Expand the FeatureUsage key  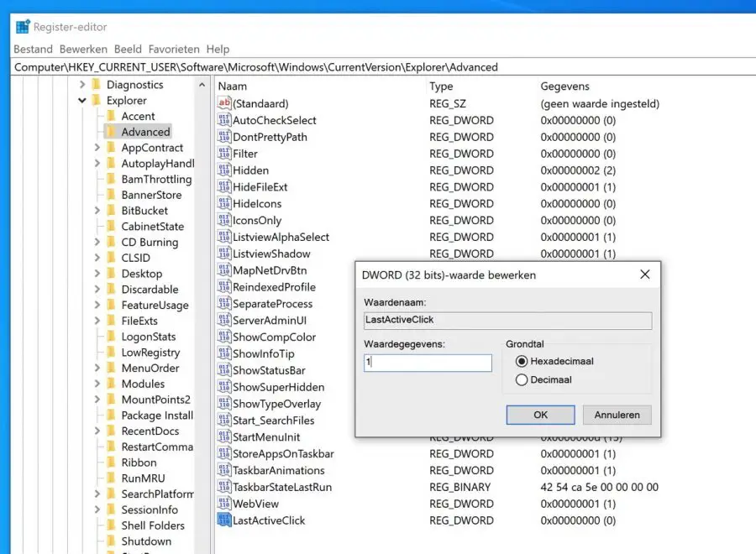[x=97, y=305]
